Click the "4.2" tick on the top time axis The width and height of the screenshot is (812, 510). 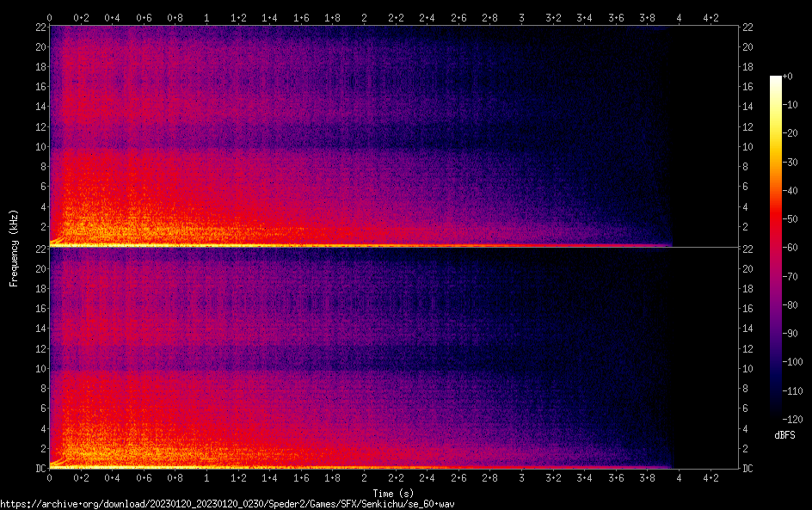pyautogui.click(x=712, y=17)
